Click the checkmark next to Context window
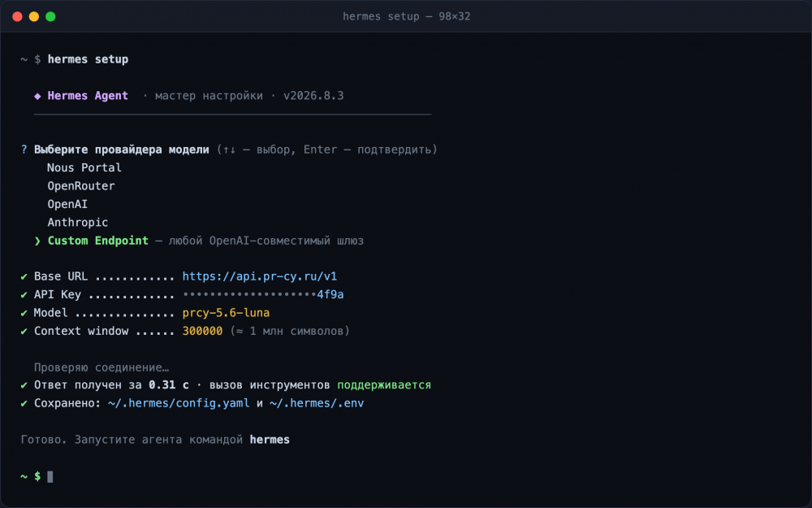812x508 pixels. pos(24,332)
